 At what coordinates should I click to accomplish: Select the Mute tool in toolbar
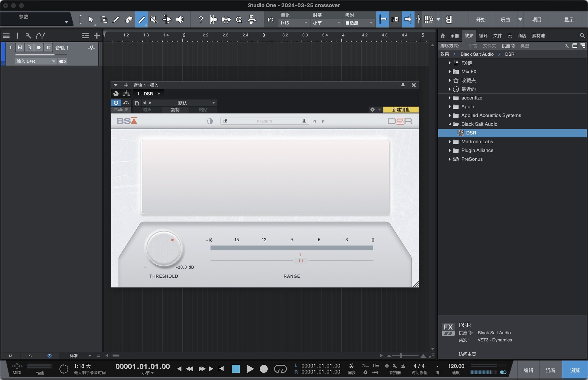coord(154,20)
